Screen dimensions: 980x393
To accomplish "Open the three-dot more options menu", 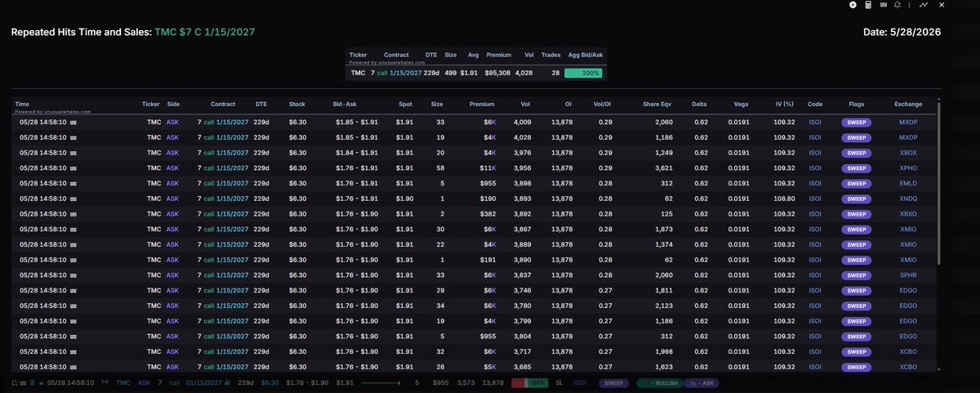I will click(x=909, y=5).
